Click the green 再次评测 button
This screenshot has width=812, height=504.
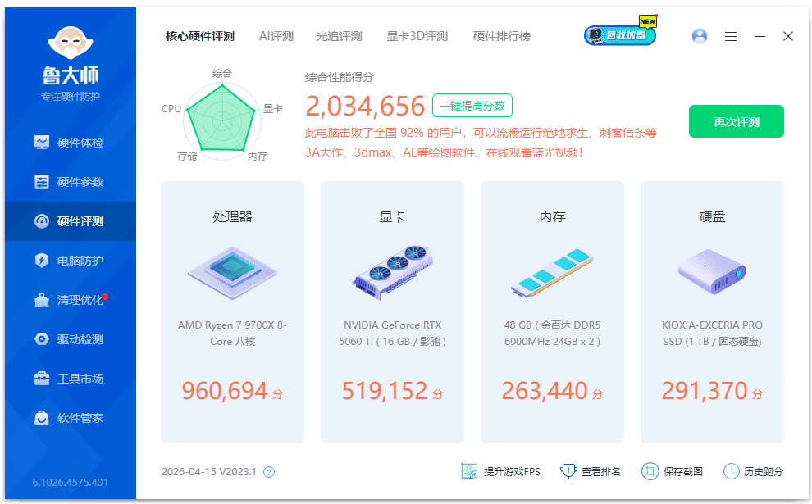tap(736, 121)
